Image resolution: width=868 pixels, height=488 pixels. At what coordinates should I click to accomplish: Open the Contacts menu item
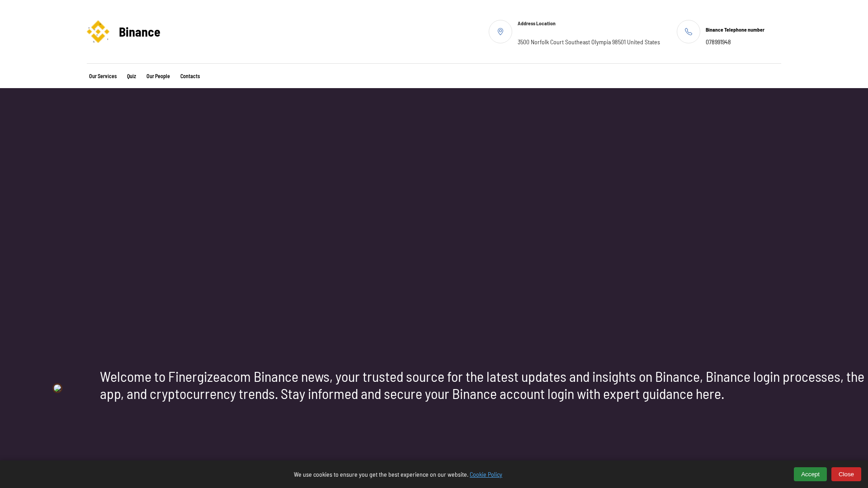pyautogui.click(x=190, y=76)
